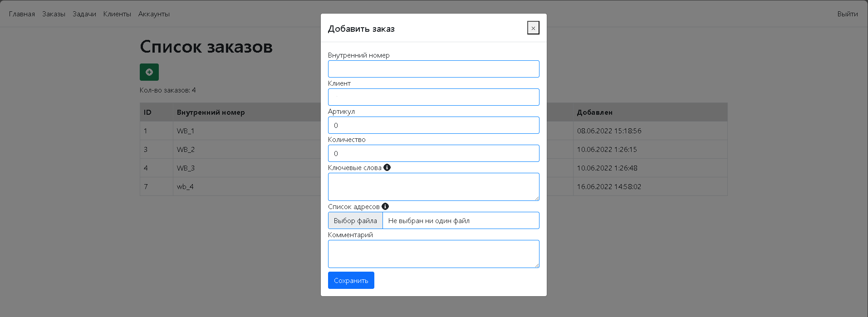Close the Добавить заказ dialog

coord(533,28)
